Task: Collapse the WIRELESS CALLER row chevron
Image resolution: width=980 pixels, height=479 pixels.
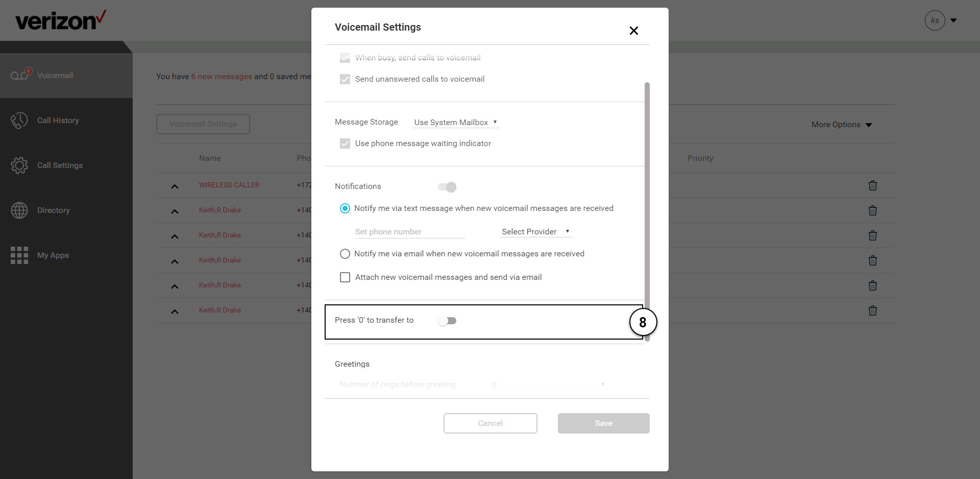Action: 175,186
